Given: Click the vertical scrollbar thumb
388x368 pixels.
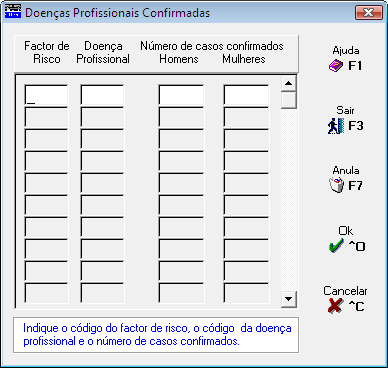Looking at the screenshot, I should 289,100.
